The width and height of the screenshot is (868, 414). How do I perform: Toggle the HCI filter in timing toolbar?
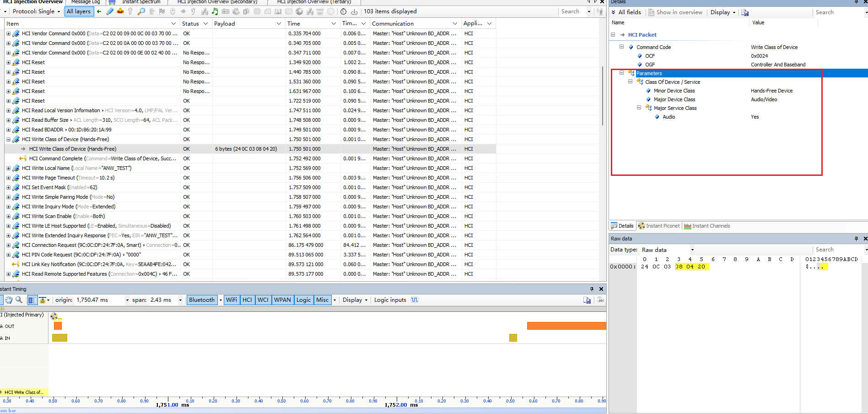(247, 300)
